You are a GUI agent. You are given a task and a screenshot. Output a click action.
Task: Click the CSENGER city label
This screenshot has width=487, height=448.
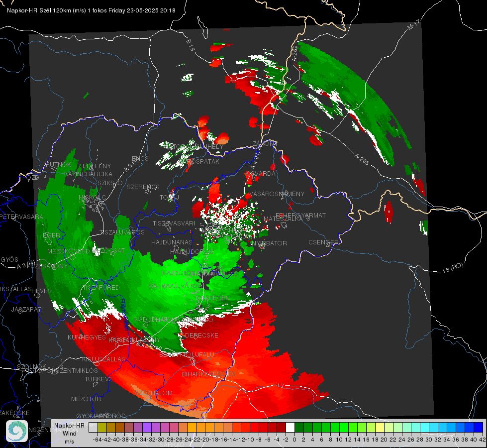click(x=323, y=242)
